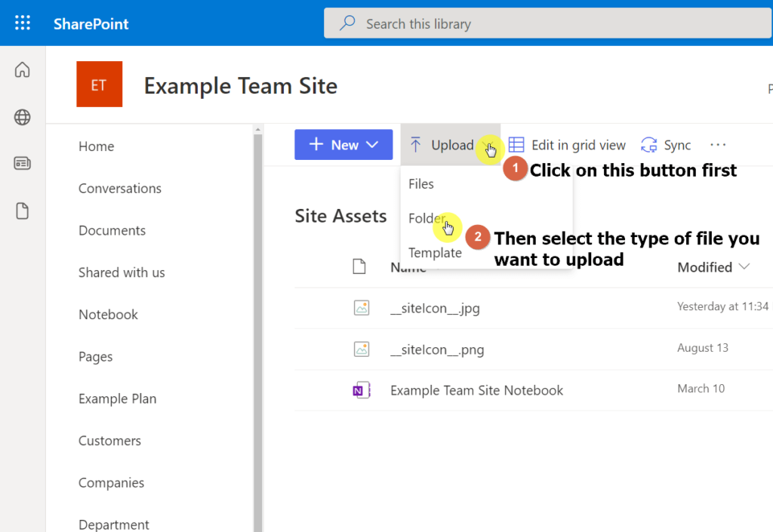The image size is (773, 532).
Task: Click the August 13 modified date
Action: click(703, 348)
